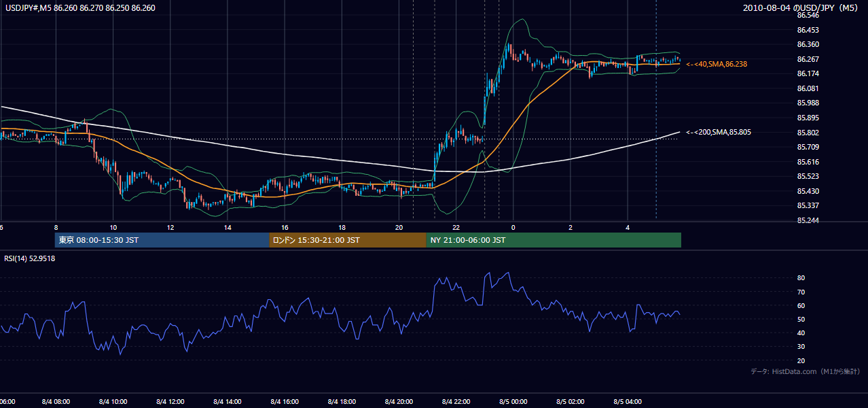Click the 8/4 20:00 time axis label
The image size is (868, 408).
click(x=399, y=402)
